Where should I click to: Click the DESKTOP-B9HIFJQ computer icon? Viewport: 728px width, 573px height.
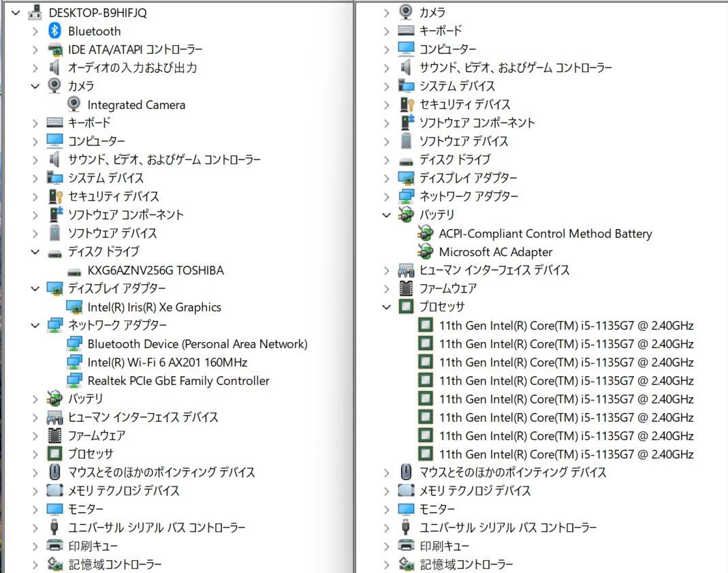(x=35, y=12)
